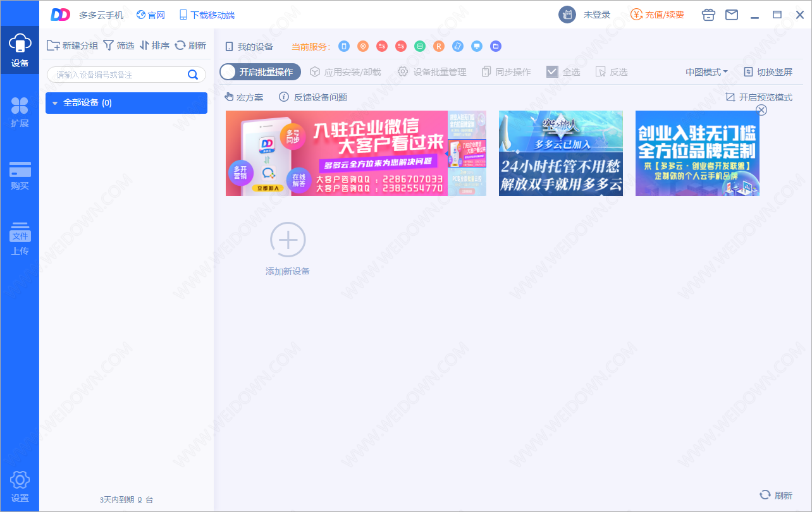Toggle 开启批量操作 switch

point(260,72)
